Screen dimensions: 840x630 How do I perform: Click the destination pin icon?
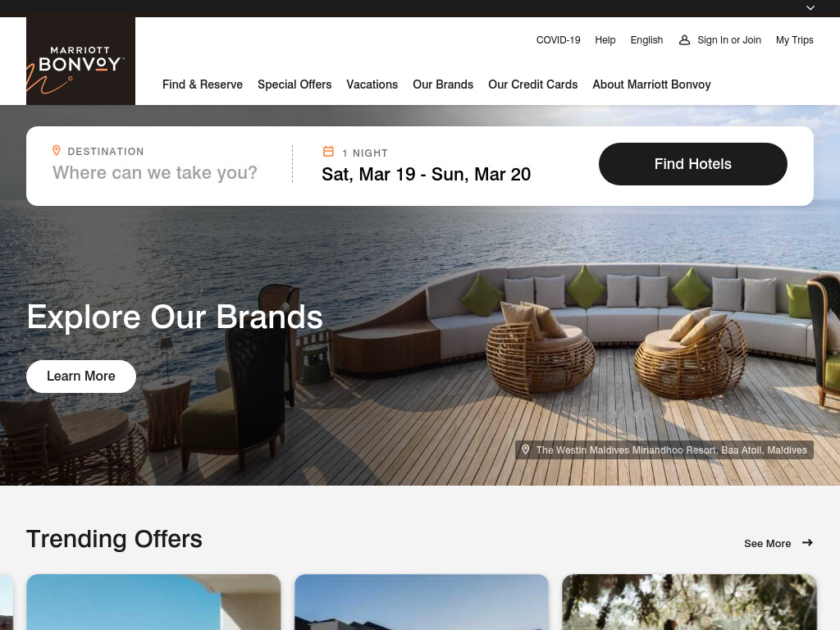[x=57, y=151]
